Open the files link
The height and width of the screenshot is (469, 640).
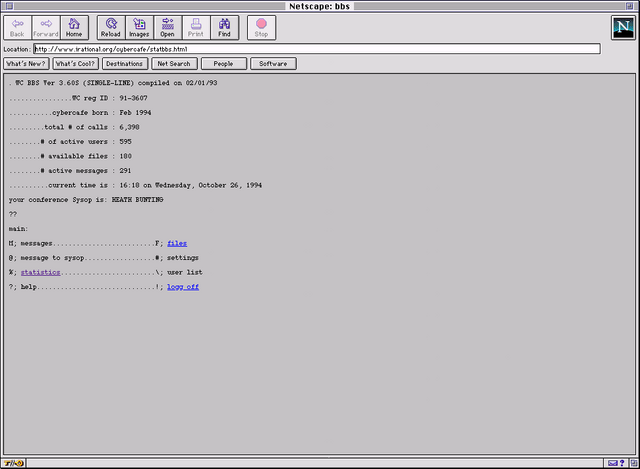[177, 243]
